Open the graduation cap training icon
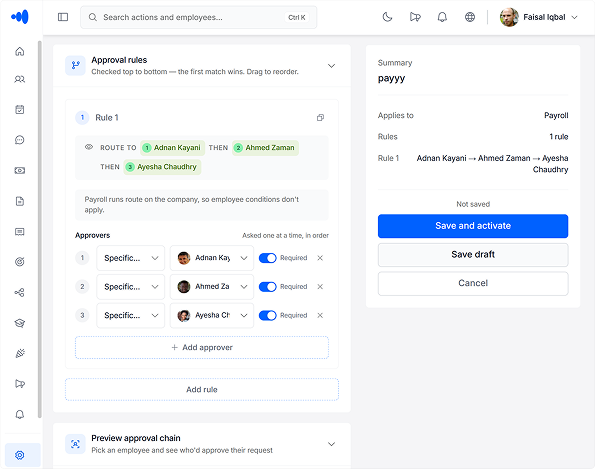595x469 pixels. 20,323
